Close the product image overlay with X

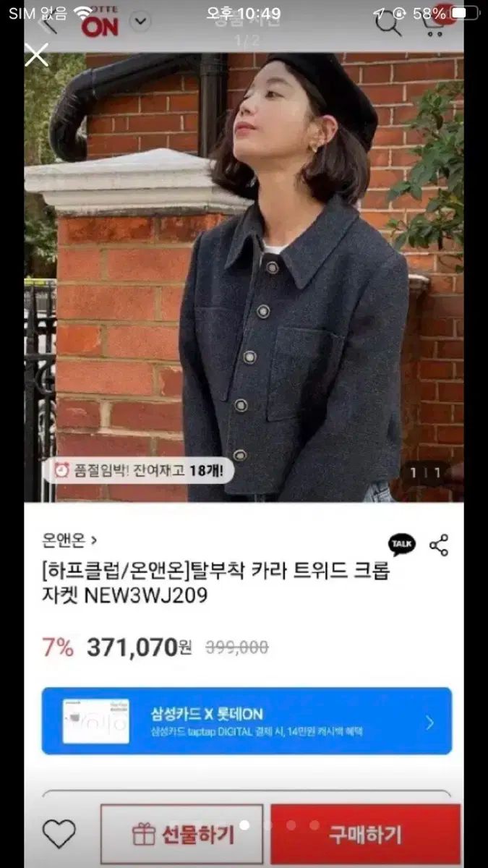[36, 54]
